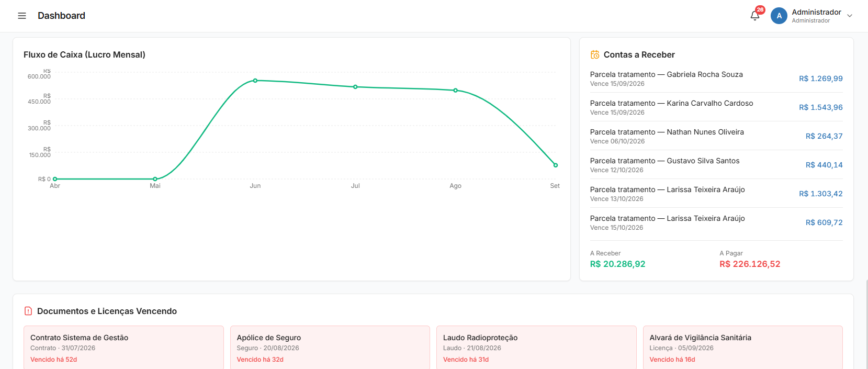This screenshot has width=868, height=369.
Task: Click the Ago data point on chart
Action: pyautogui.click(x=456, y=91)
